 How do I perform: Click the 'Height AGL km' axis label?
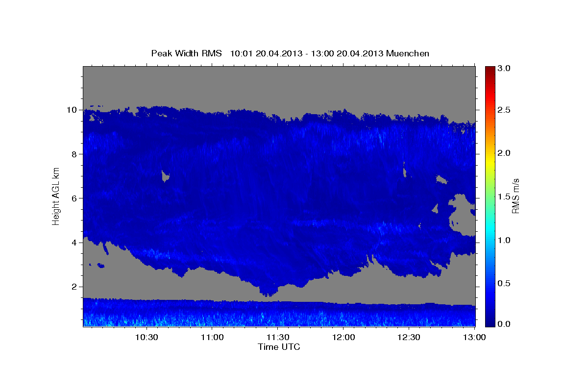(56, 196)
